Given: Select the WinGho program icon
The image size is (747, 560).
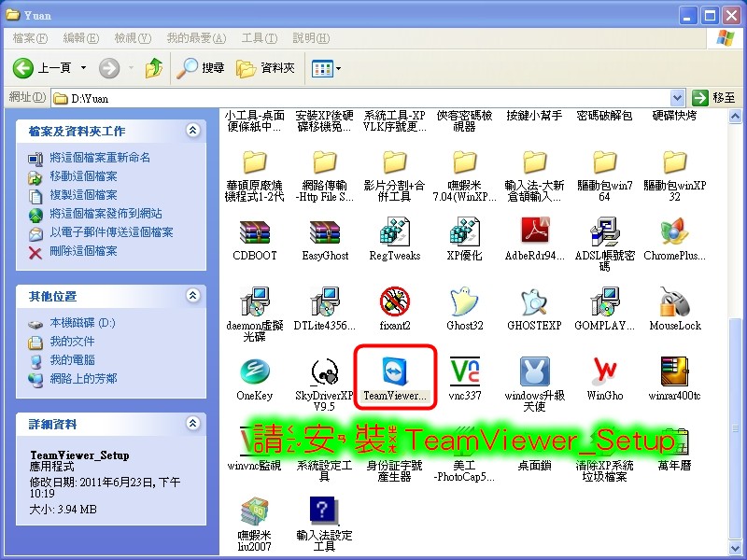Looking at the screenshot, I should tap(604, 371).
